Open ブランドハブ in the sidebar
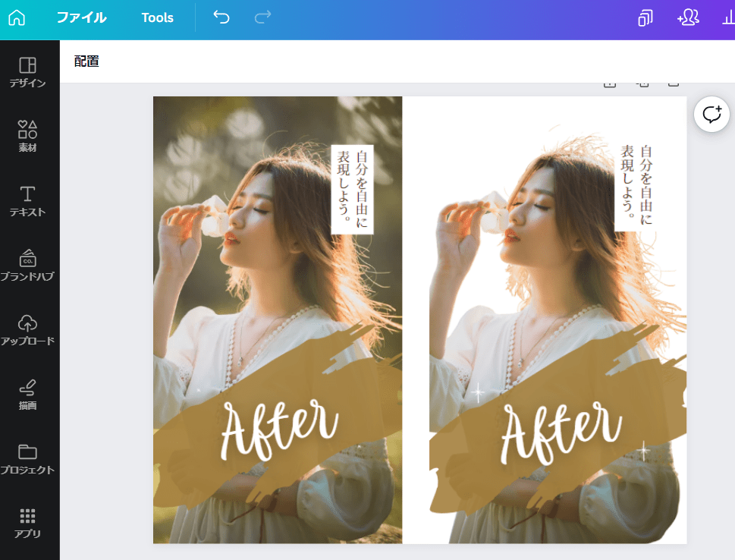 pyautogui.click(x=29, y=265)
